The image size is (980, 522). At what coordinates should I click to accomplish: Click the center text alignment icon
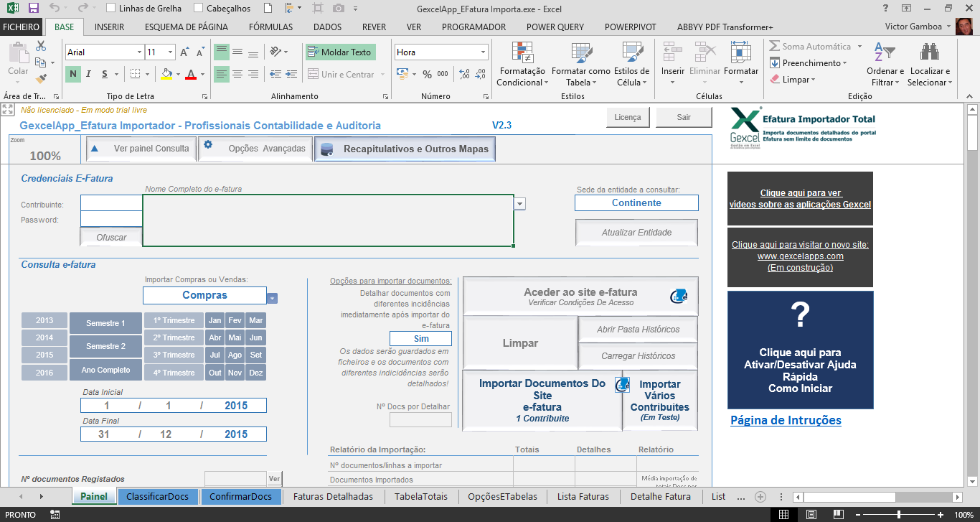pyautogui.click(x=237, y=74)
